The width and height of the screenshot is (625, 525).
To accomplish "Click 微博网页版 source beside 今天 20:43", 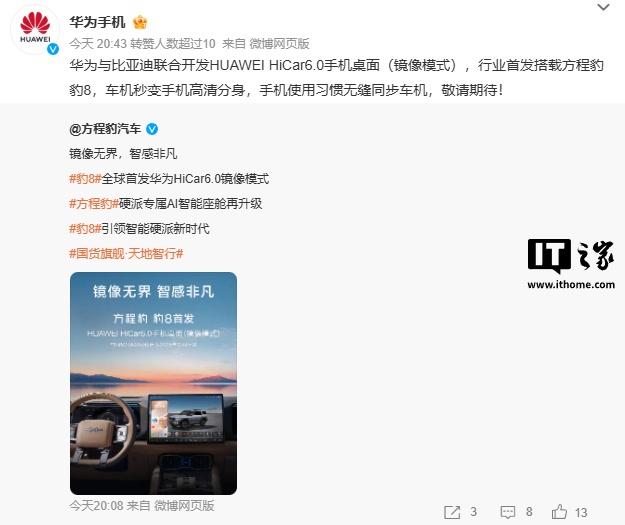I will (279, 43).
